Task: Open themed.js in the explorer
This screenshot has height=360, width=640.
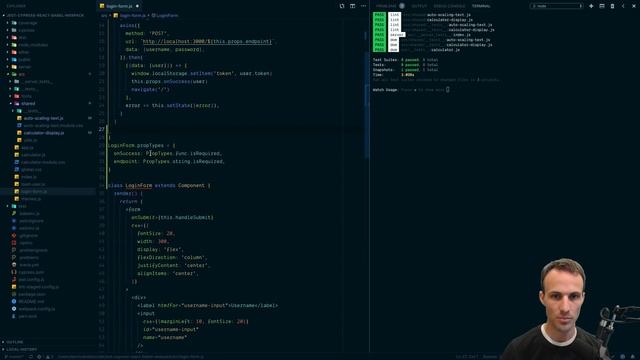Action: pos(31,199)
